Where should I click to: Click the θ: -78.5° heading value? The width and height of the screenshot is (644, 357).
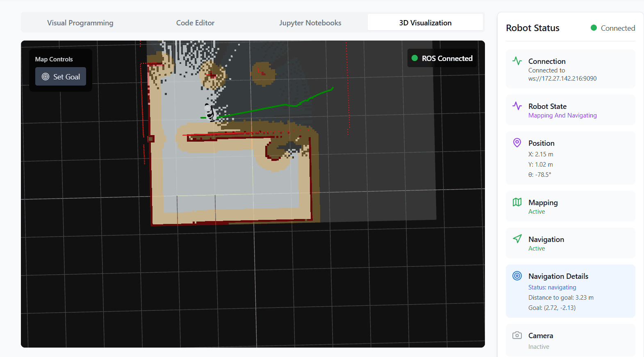[540, 174]
